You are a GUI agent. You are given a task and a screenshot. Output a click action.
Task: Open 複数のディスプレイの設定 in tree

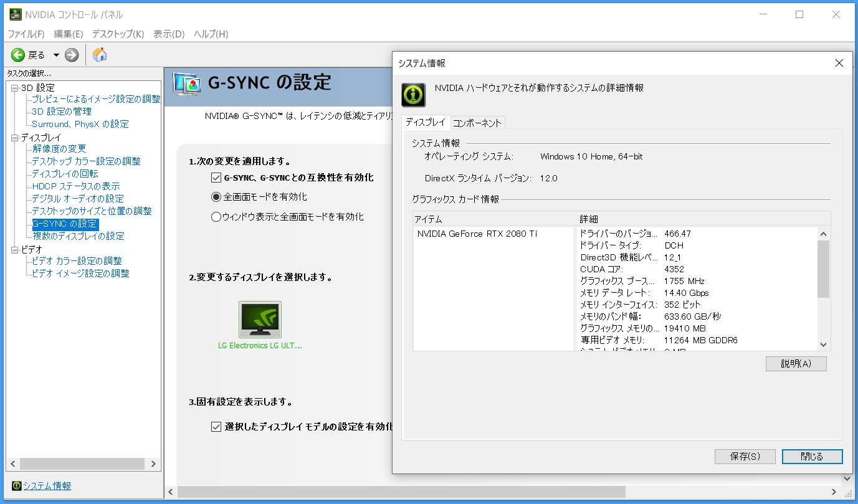[x=79, y=236]
